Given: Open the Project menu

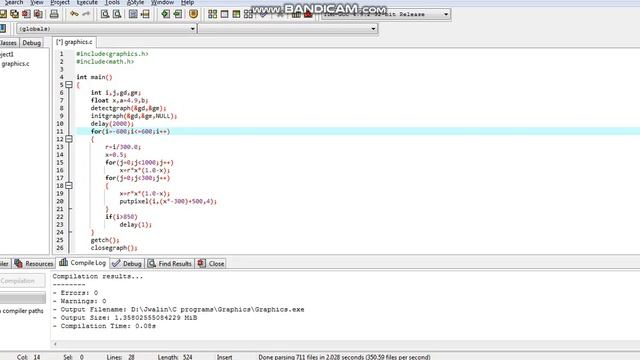Looking at the screenshot, I should click(60, 2).
